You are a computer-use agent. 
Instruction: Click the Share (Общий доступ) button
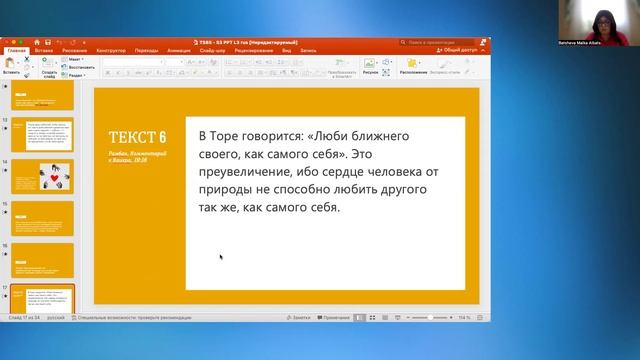click(457, 50)
